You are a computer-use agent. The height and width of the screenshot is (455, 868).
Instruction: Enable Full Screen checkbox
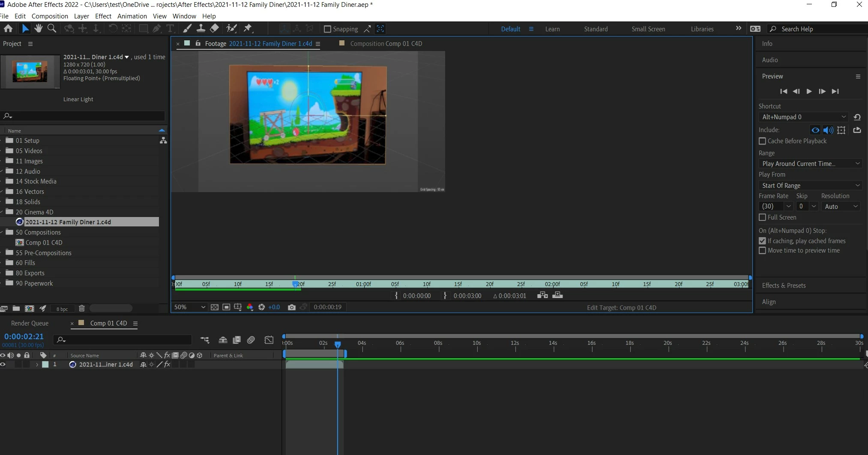(x=762, y=217)
